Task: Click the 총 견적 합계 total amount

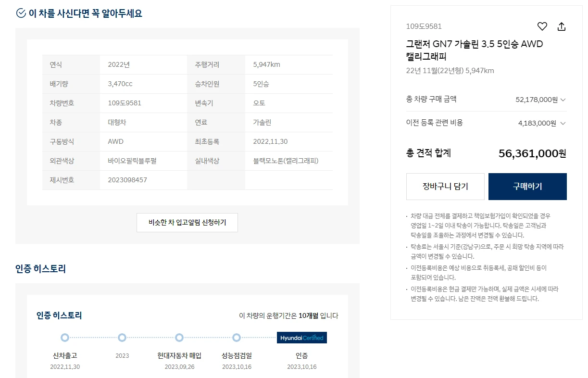Action: click(x=533, y=153)
